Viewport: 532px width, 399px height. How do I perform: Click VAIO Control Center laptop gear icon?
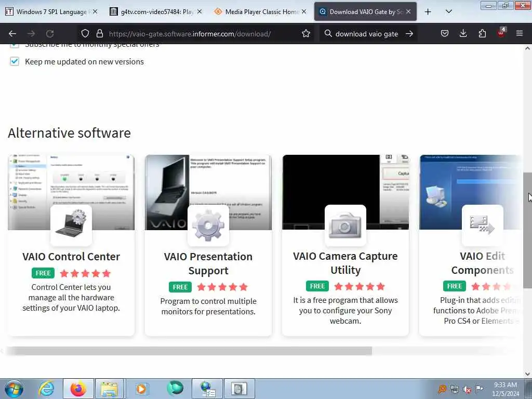[71, 225]
